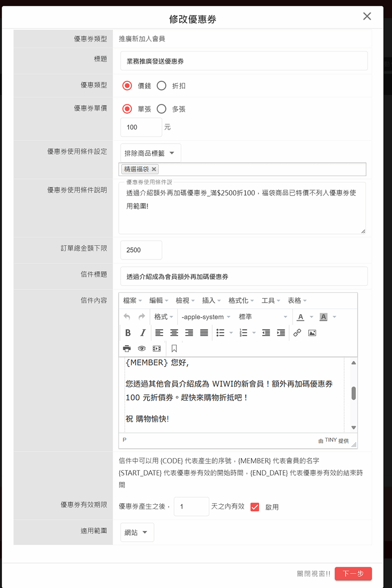Expand text color picker arrow
Viewport: 392px width, 588px height.
312,317
